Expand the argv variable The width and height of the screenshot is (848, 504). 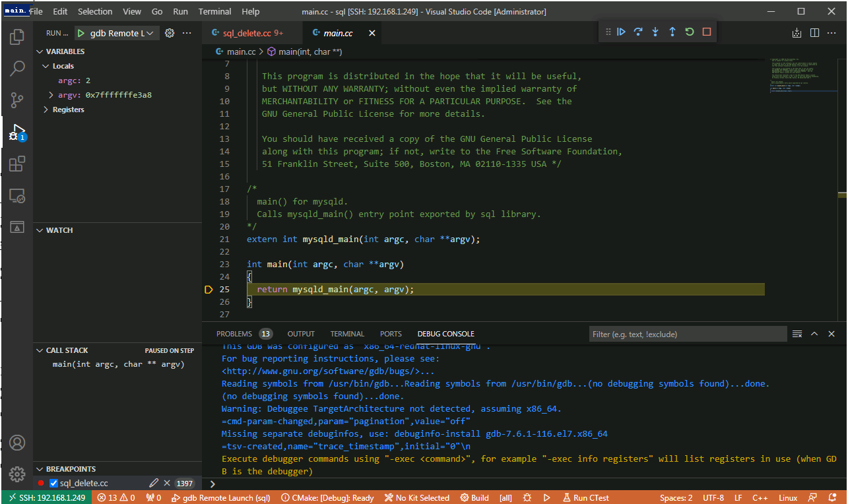click(51, 95)
